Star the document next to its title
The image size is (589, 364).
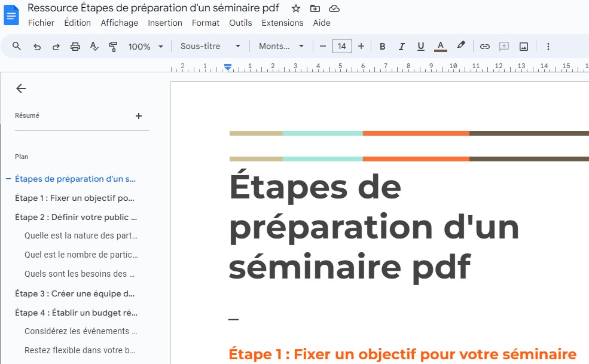[296, 8]
